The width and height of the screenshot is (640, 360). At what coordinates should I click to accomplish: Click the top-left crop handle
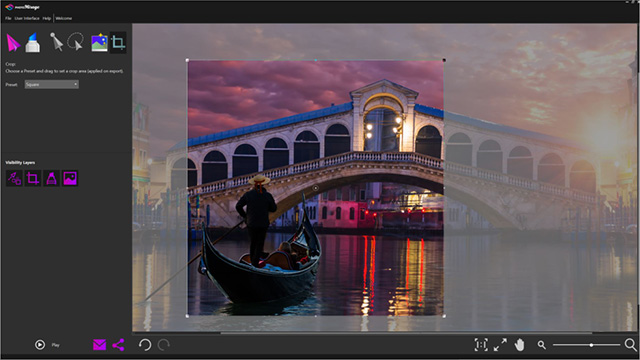tap(187, 60)
